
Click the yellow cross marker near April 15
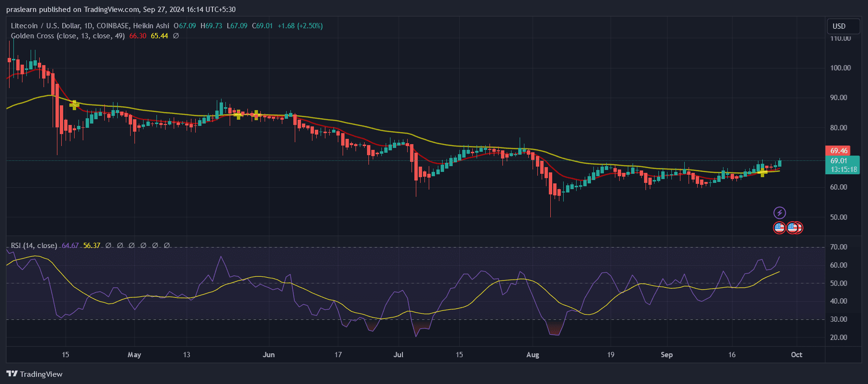(x=74, y=104)
